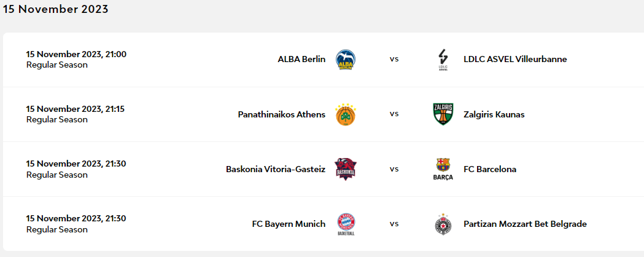This screenshot has width=644, height=257.
Task: Click the Partizan Mozzart Bet Belgrade name
Action: (x=525, y=224)
